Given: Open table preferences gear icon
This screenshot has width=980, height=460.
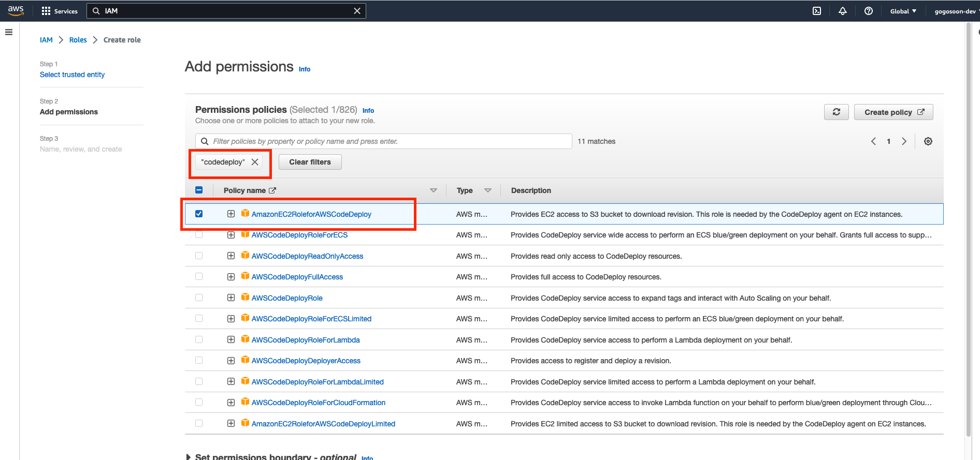Looking at the screenshot, I should (928, 141).
